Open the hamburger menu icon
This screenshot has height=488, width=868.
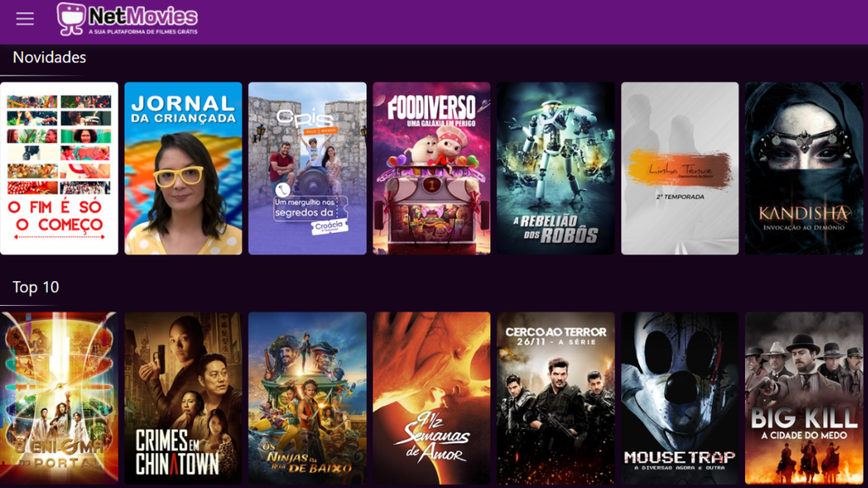[x=25, y=19]
